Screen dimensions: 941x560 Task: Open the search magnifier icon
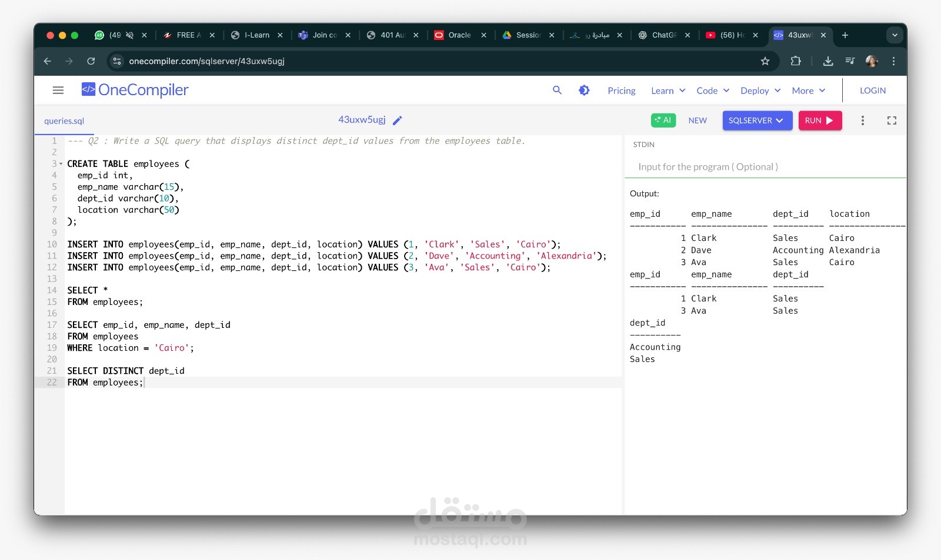[x=557, y=90]
